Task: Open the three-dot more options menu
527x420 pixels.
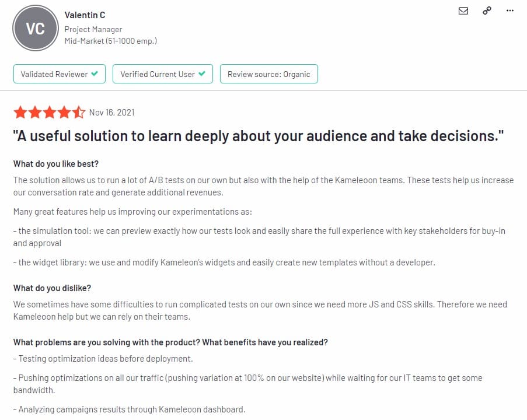Action: (x=510, y=10)
